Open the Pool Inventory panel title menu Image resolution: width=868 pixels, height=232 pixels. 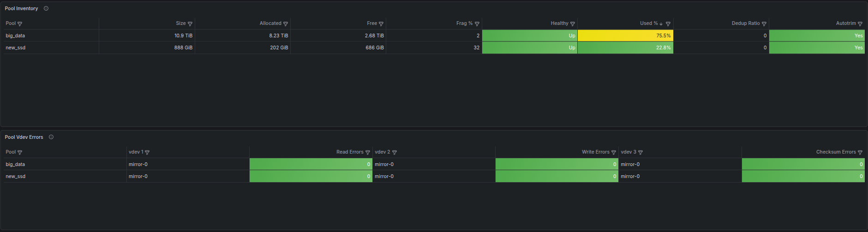pyautogui.click(x=21, y=8)
